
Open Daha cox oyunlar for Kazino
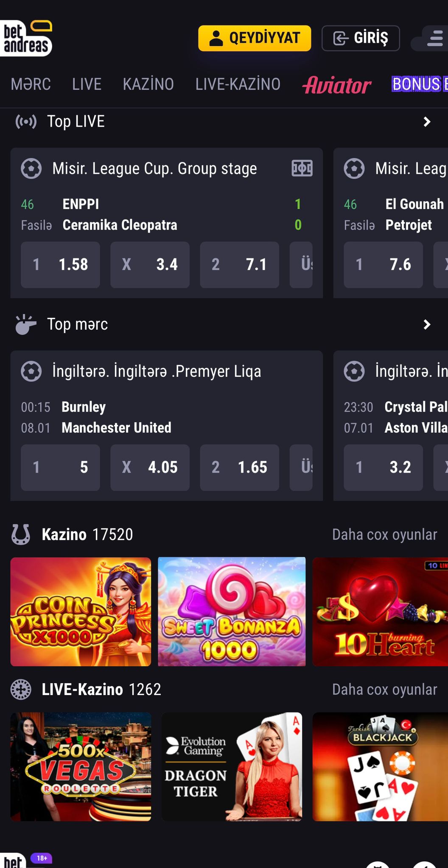pos(384,535)
